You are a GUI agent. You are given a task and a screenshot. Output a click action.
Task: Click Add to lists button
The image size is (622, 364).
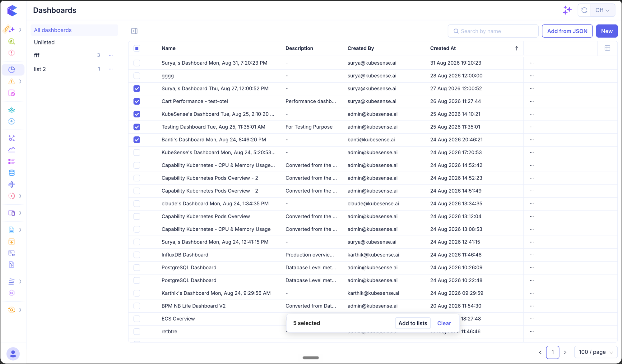(x=413, y=323)
